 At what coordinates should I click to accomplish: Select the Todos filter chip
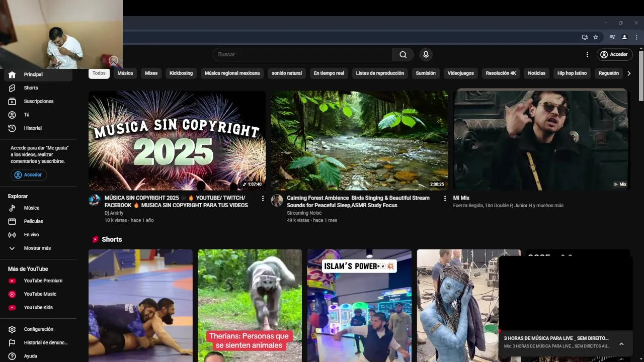tap(99, 73)
